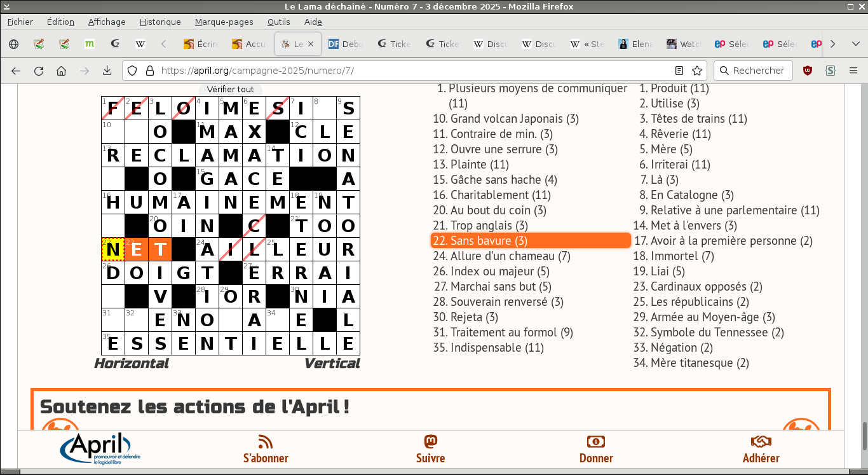Follow the 'Adhérer' link at the bottom
The height and width of the screenshot is (475, 868).
[x=761, y=450]
